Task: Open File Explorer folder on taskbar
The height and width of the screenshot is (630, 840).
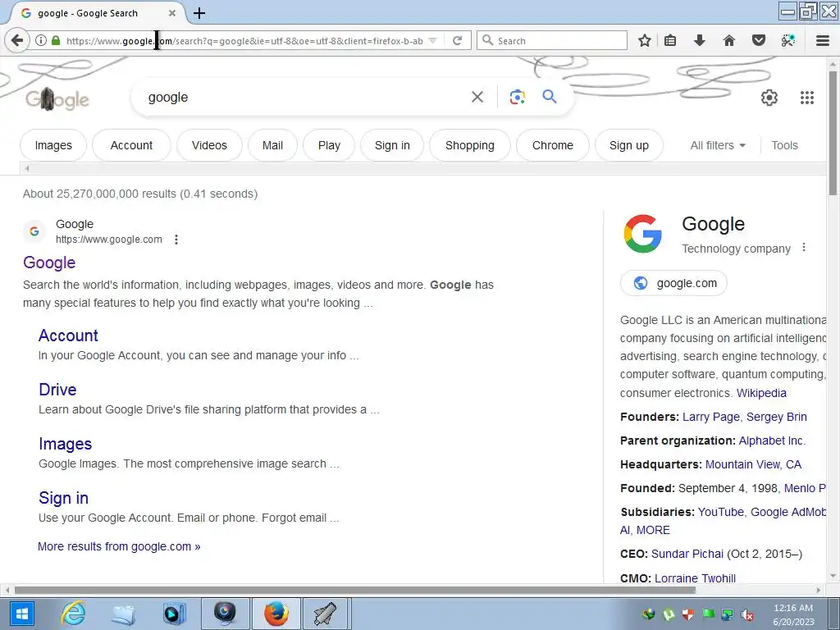Action: [123, 614]
